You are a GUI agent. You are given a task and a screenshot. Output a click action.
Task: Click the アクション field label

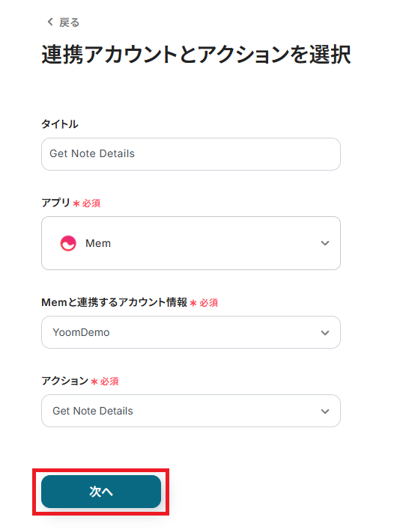click(x=65, y=381)
